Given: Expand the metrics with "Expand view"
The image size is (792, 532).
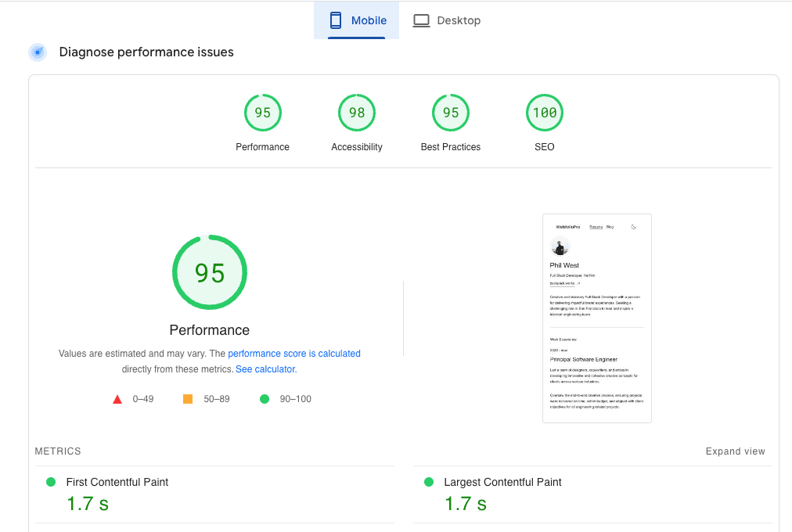Looking at the screenshot, I should 735,451.
